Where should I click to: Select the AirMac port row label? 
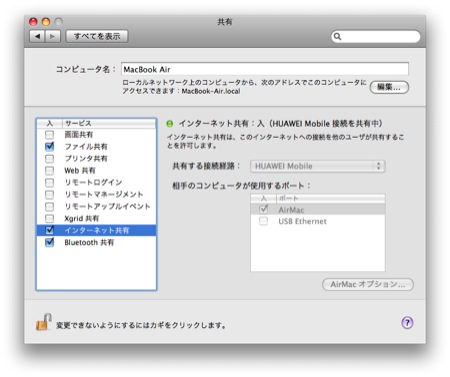click(x=291, y=210)
